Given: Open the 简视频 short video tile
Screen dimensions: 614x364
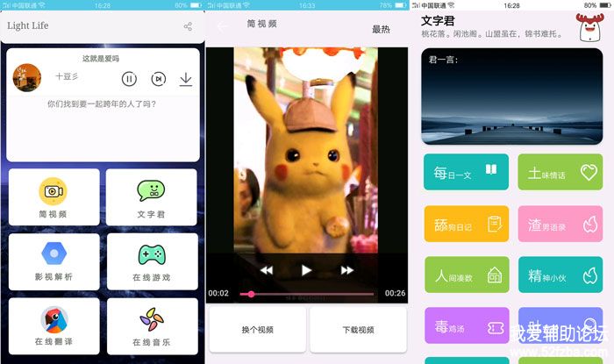Looking at the screenshot, I should [54, 197].
